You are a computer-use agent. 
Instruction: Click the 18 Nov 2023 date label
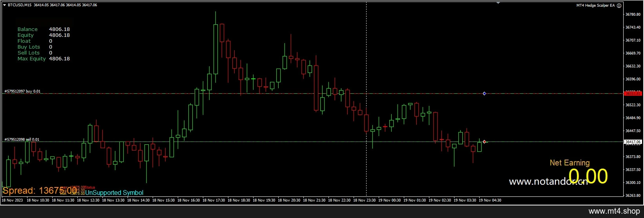click(12, 200)
